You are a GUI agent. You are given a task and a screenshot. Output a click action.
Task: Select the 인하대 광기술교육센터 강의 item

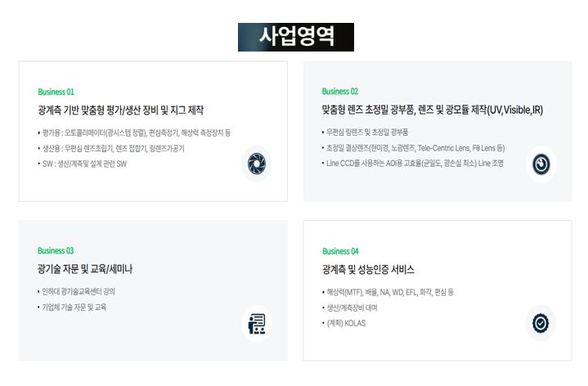[x=76, y=292]
